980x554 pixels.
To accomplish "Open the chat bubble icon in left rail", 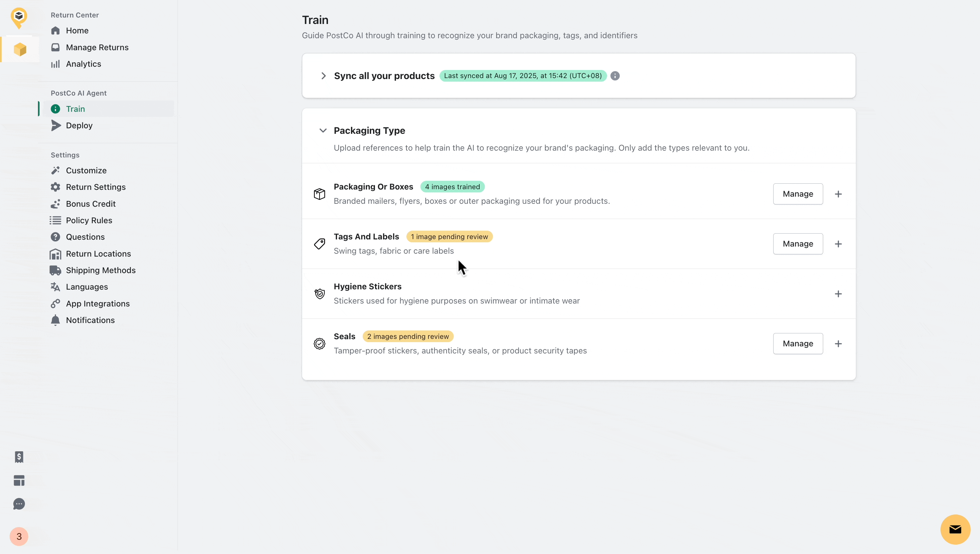I will (19, 504).
